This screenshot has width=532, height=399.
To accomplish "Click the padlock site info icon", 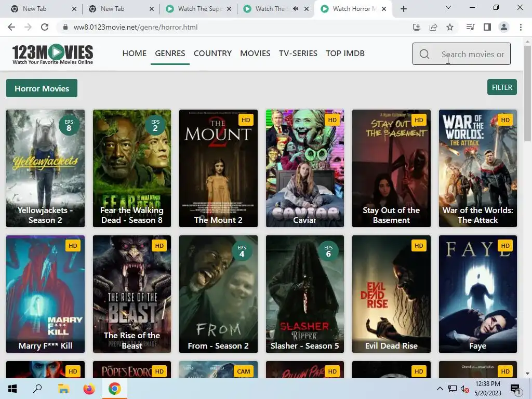I will tap(65, 27).
